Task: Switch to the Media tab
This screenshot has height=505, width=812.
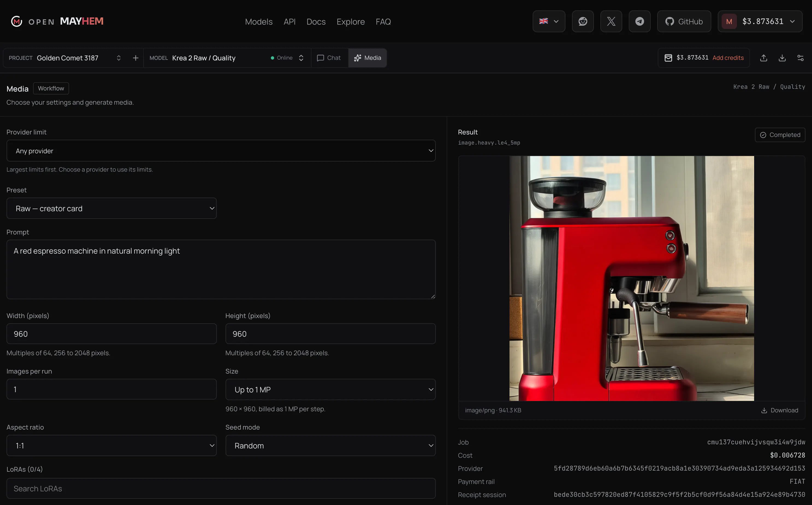Action: tap(368, 58)
